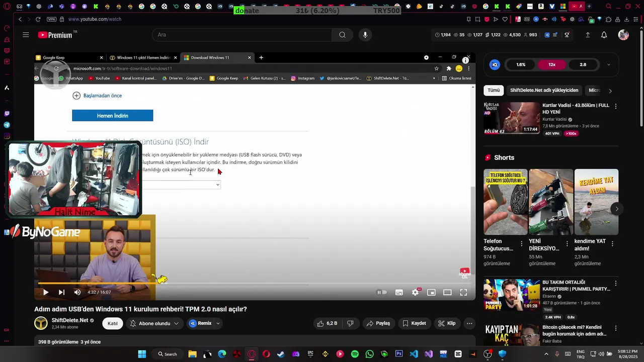644x362 pixels.
Task: Toggle subtitles in the video player
Action: pos(399,292)
